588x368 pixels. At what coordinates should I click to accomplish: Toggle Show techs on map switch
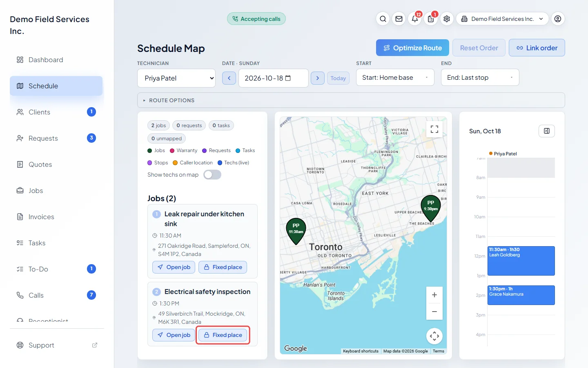click(212, 175)
